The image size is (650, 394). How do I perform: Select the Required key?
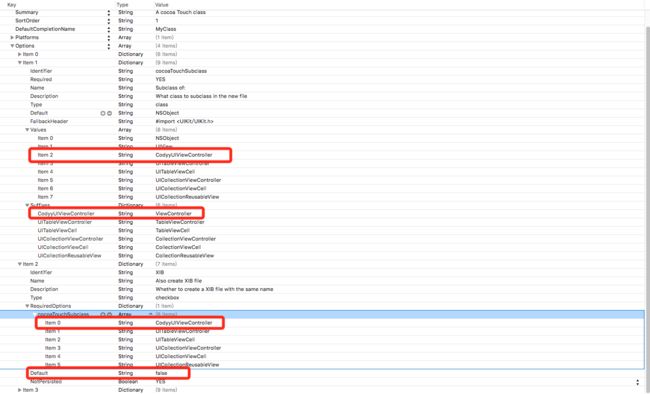(x=41, y=79)
